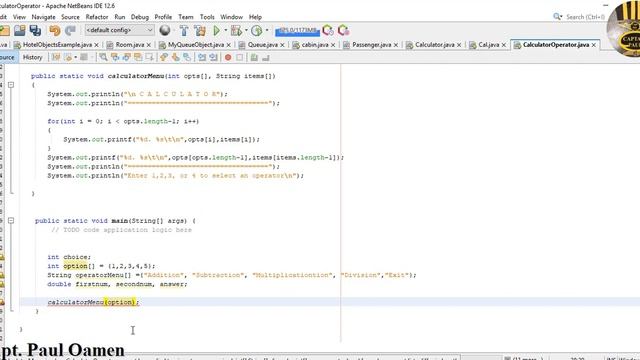Click Find Previous Occurrence icon
Screen dimensions: 640x360
coord(115,58)
